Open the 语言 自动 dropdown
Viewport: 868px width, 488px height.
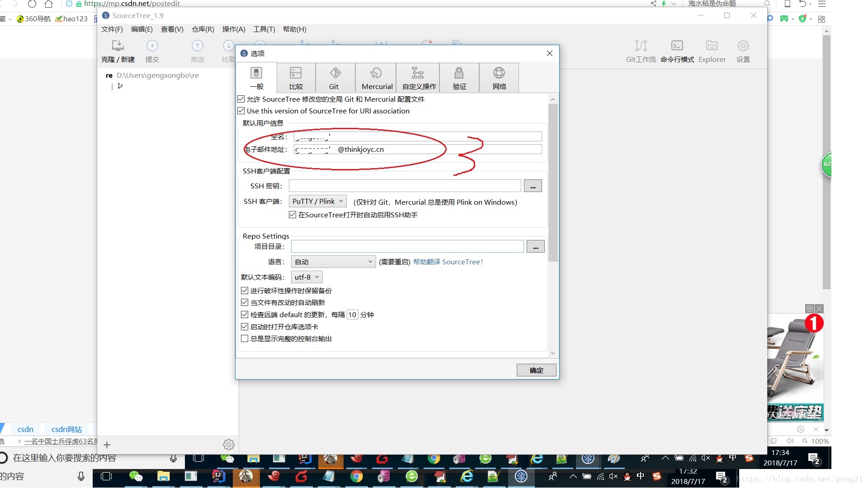[333, 262]
